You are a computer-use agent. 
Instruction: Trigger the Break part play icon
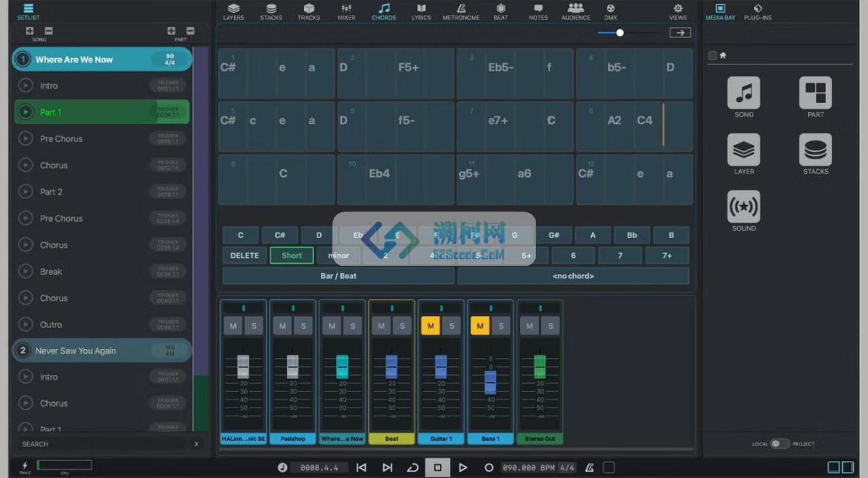click(26, 271)
